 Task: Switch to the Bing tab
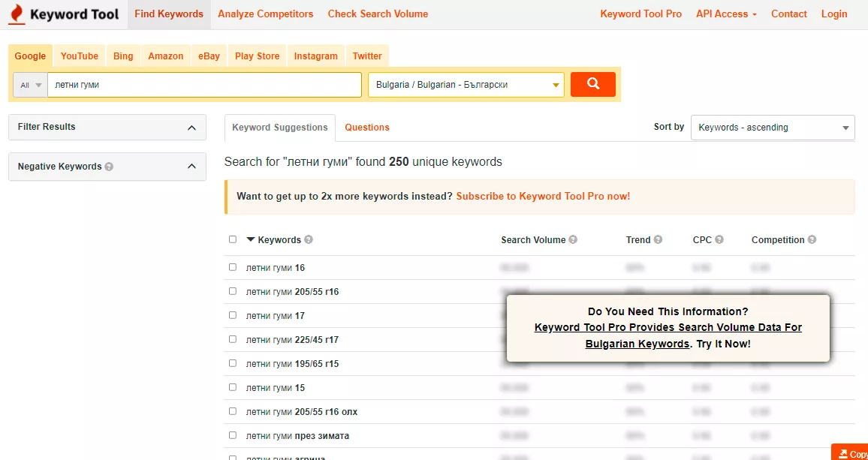point(123,56)
